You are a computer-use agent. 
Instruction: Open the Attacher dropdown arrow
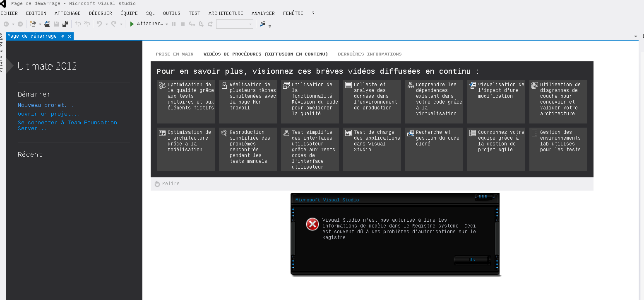167,24
